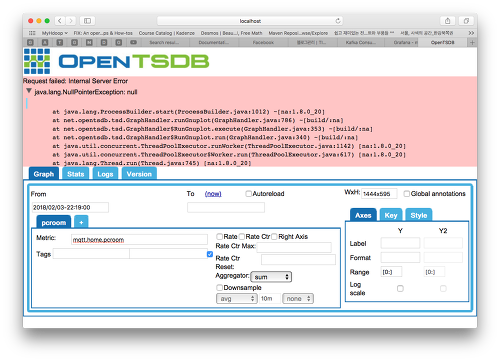Image resolution: width=500 pixels, height=361 pixels.
Task: Collapse the NullPointerException stack trace
Action: pyautogui.click(x=29, y=91)
